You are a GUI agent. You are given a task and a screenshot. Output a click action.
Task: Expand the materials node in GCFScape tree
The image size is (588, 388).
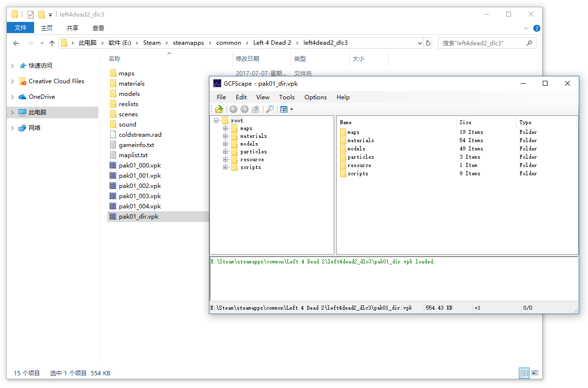pyautogui.click(x=226, y=136)
